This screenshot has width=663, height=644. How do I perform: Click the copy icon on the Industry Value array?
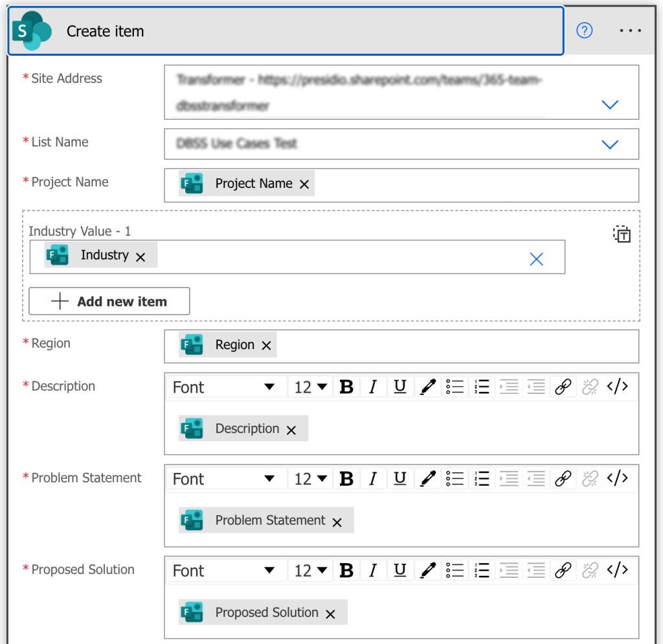pos(622,235)
